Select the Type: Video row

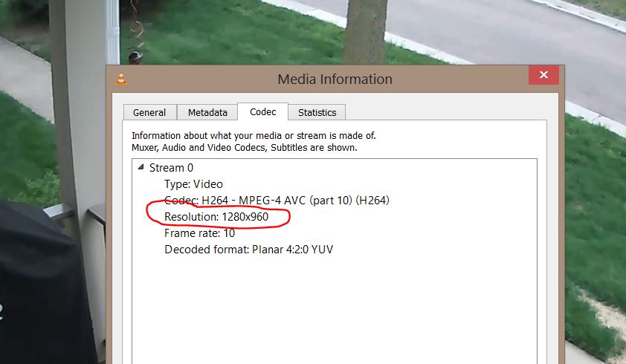coord(193,184)
